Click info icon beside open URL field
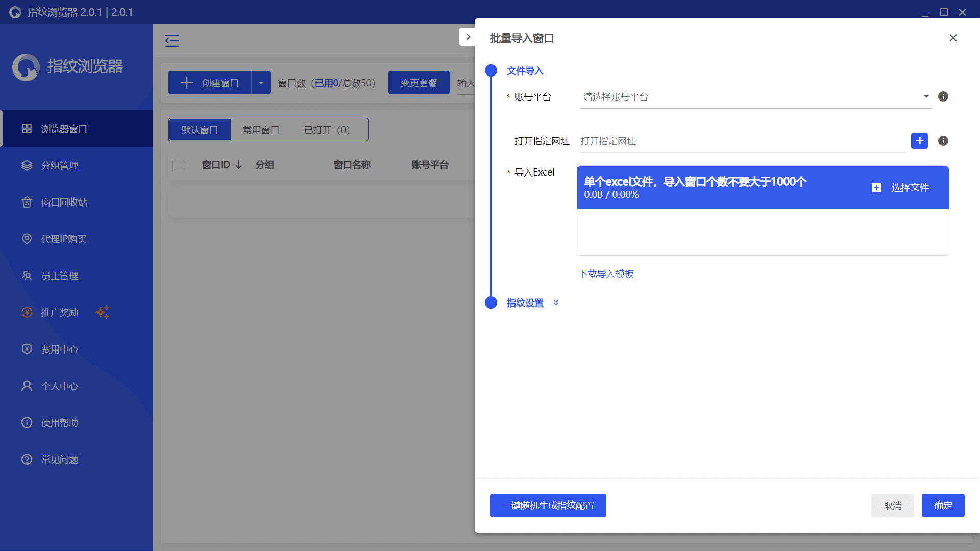Image resolution: width=980 pixels, height=551 pixels. click(943, 141)
